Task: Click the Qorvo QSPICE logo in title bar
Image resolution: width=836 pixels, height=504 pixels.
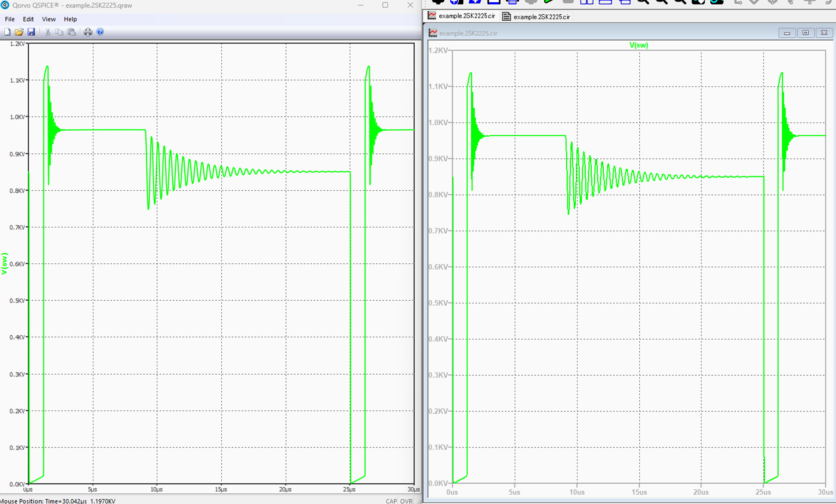Action: pyautogui.click(x=5, y=5)
